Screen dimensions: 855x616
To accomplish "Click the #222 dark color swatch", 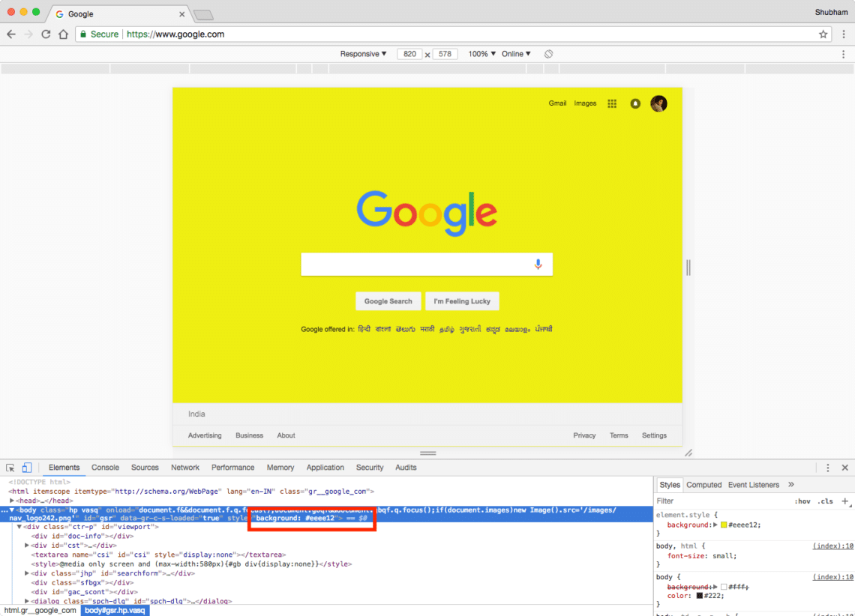I will click(x=699, y=596).
